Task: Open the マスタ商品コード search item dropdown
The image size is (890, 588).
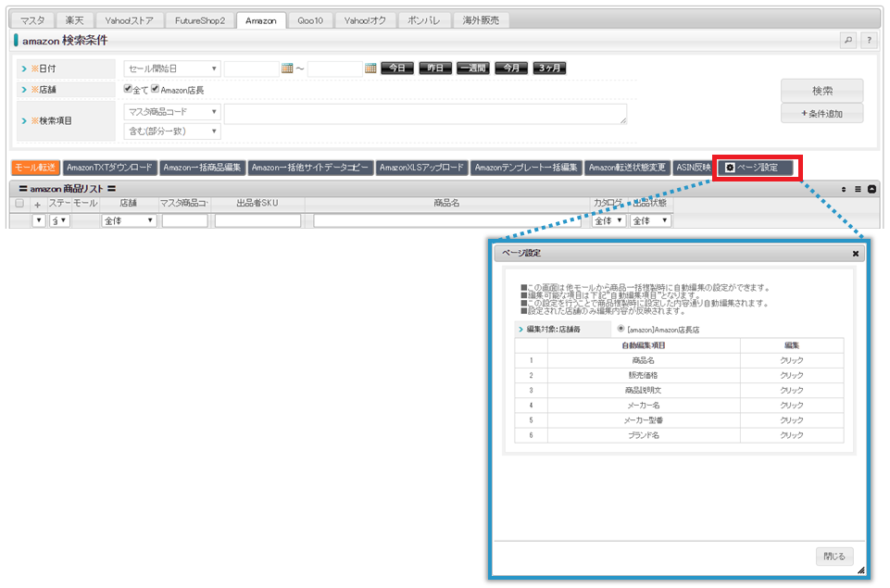Action: [x=172, y=112]
